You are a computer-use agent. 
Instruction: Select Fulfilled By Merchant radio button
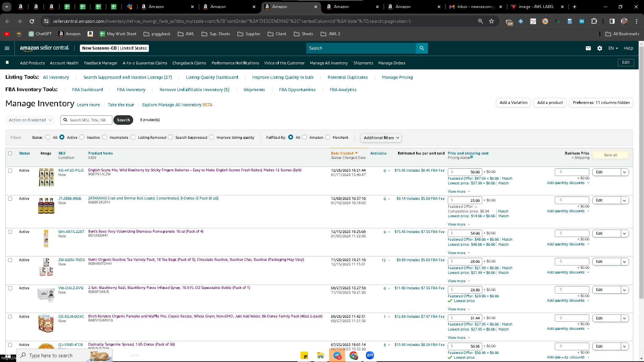pyautogui.click(x=328, y=137)
